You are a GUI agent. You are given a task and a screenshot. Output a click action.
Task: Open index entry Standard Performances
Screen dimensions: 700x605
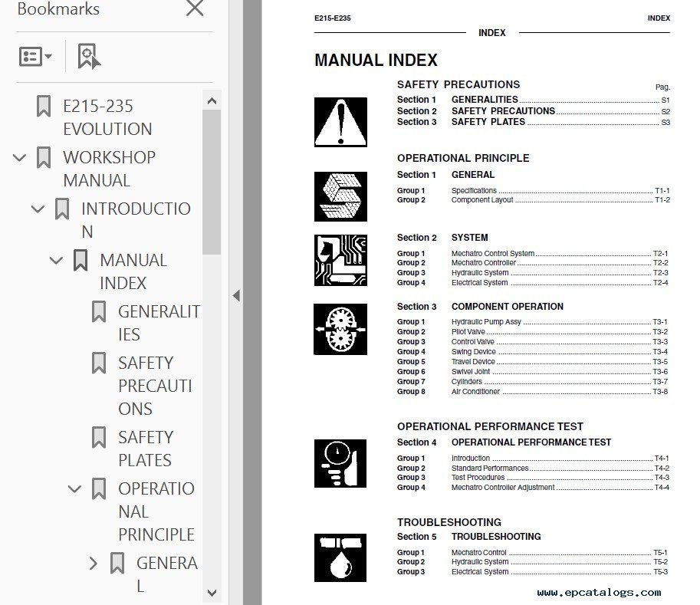click(x=533, y=469)
